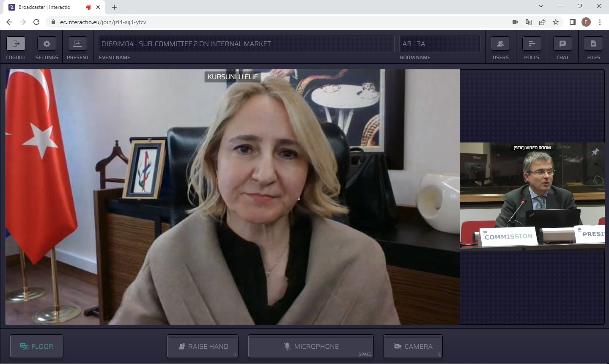
Task: Expand the Chrome tab search chevron
Action: tap(540, 6)
